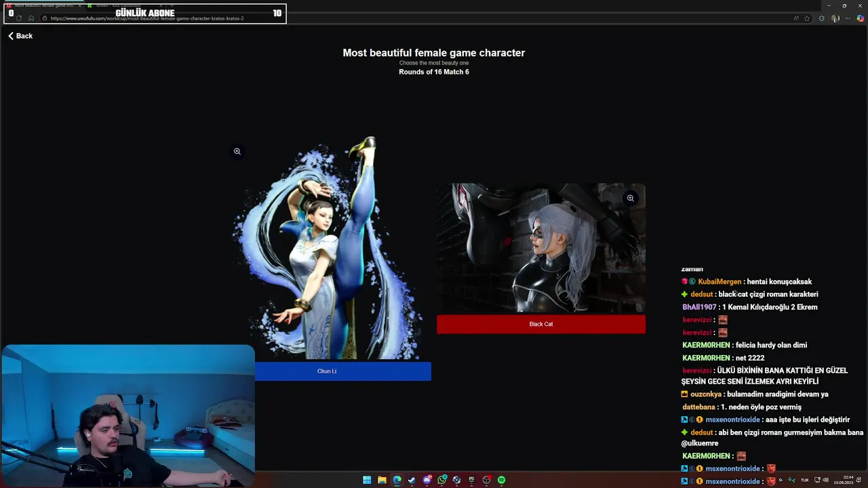Go back using the Back link
The image size is (868, 488).
pyautogui.click(x=20, y=36)
